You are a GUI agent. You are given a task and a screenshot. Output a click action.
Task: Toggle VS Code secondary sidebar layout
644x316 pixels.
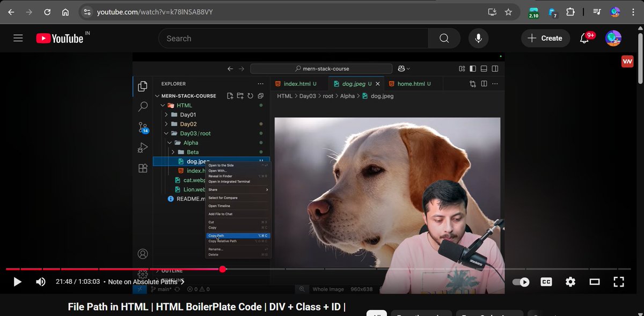pos(495,69)
